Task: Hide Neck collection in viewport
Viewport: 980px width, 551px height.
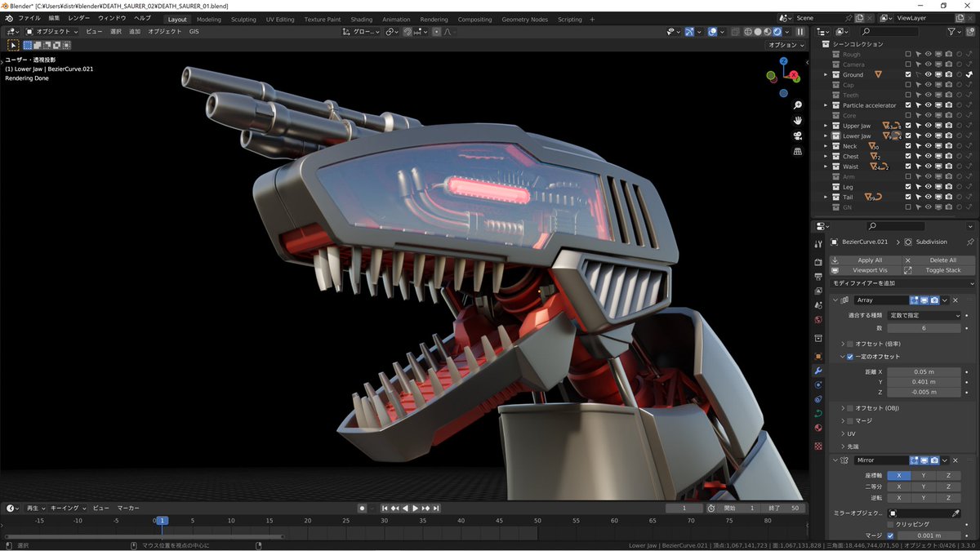Action: 929,146
